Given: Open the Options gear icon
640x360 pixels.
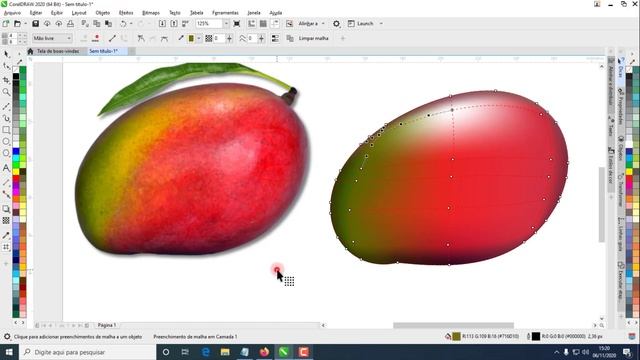Looking at the screenshot, I should coord(336,24).
